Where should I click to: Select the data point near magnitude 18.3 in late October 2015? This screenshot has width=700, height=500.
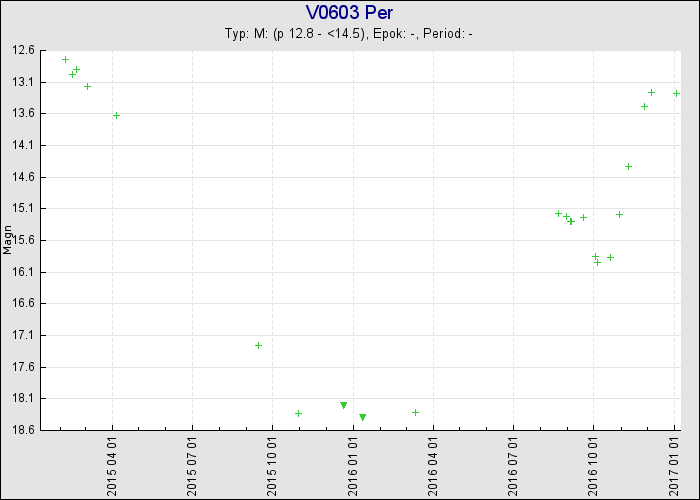point(298,413)
